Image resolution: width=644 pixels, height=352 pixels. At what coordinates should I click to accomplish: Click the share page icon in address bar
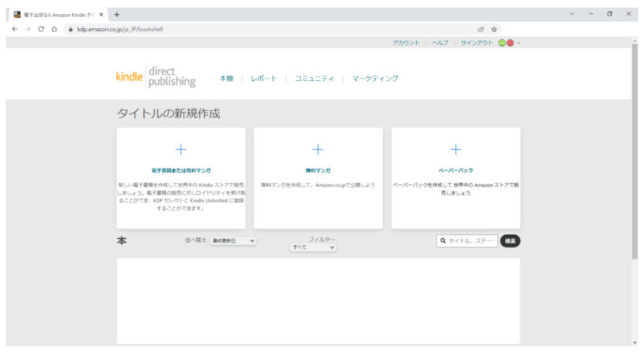481,29
